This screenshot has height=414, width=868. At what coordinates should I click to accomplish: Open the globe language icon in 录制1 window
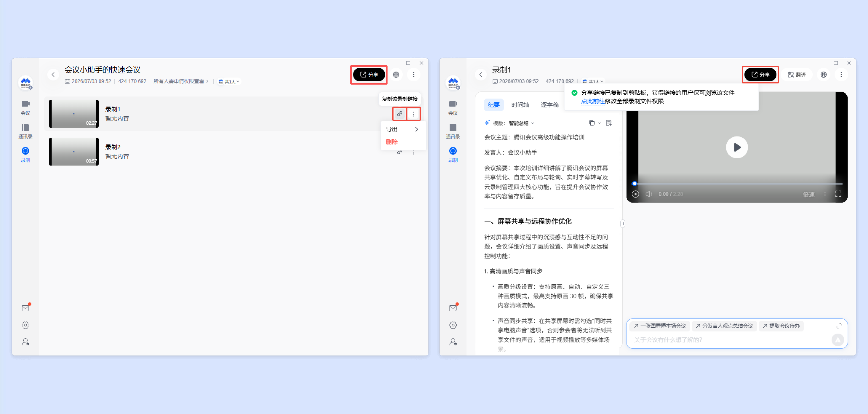coord(823,74)
